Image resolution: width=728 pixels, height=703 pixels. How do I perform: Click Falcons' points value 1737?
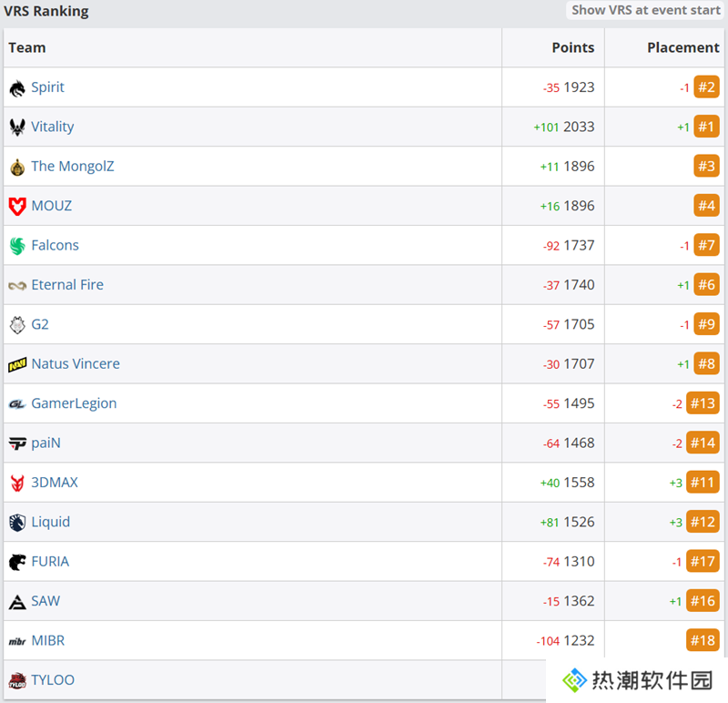(579, 245)
